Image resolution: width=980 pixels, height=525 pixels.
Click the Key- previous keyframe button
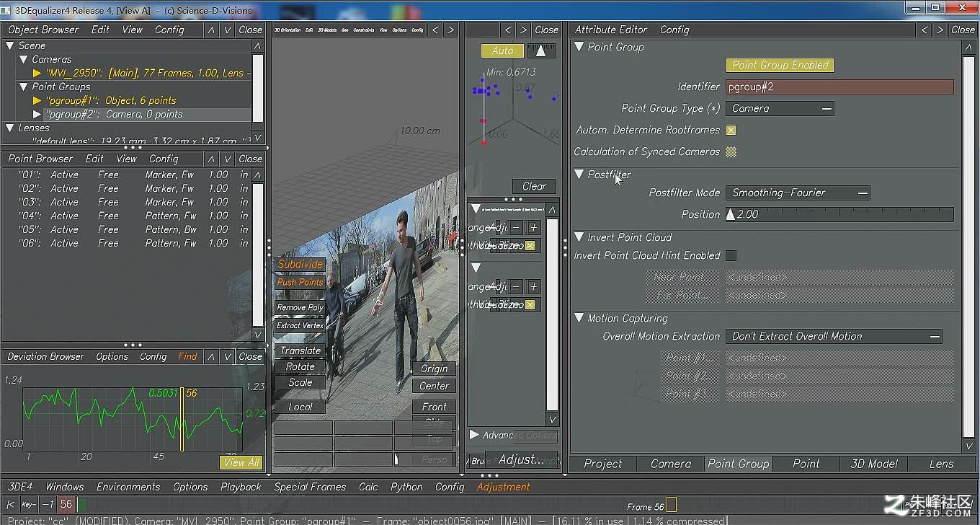[30, 505]
